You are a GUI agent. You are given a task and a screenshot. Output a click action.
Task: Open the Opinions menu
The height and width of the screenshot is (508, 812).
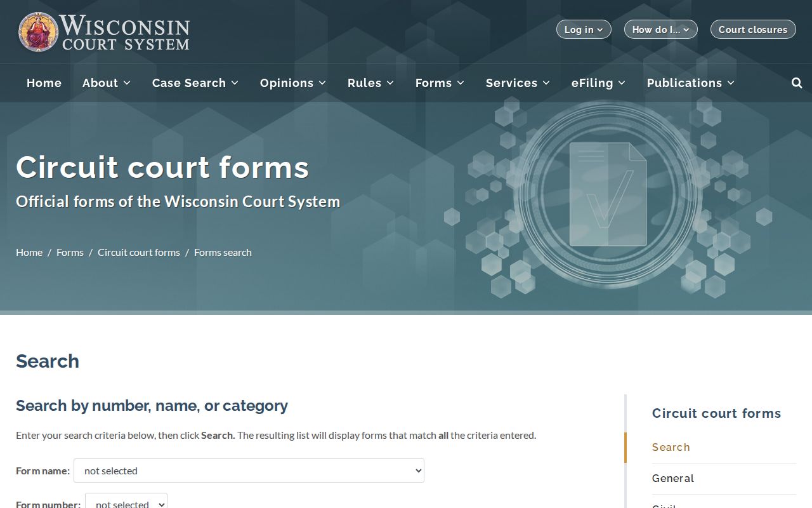[293, 83]
